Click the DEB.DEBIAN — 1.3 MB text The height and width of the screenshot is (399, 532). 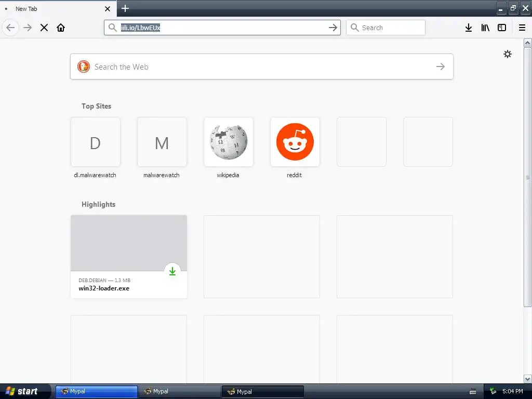(x=104, y=280)
